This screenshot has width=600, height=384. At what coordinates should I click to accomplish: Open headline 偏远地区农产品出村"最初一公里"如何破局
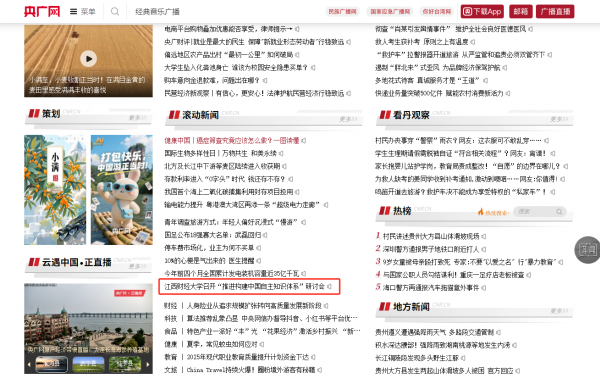[229, 55]
